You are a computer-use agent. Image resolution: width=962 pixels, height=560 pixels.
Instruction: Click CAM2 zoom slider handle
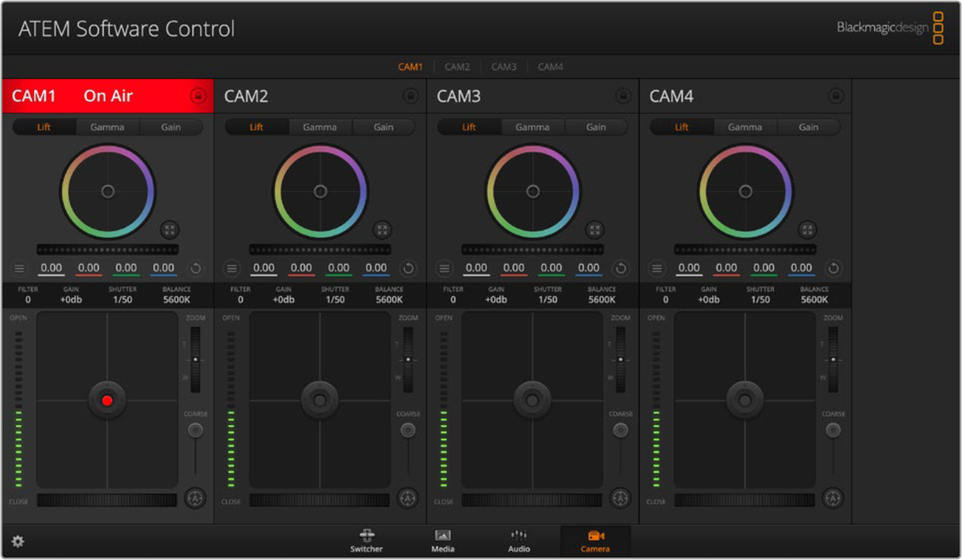(x=408, y=360)
